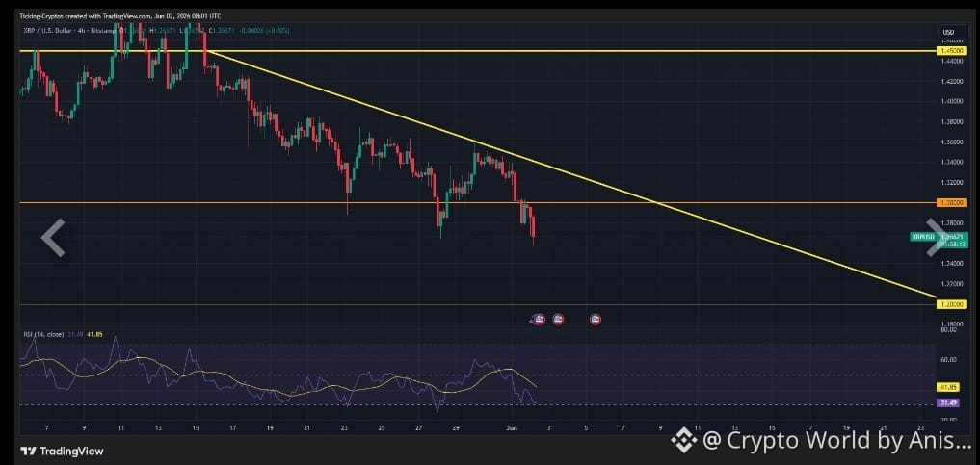Screen dimensions: 980x465
Task: Click the 1.24000 price axis label
Action: (x=953, y=264)
